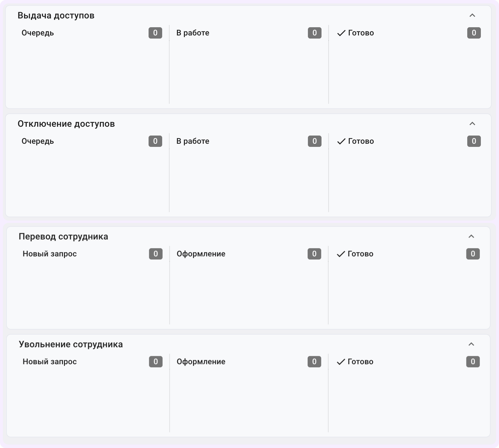Click the Увольнение сотрудника section title
Image resolution: width=499 pixels, height=448 pixels.
pos(71,344)
